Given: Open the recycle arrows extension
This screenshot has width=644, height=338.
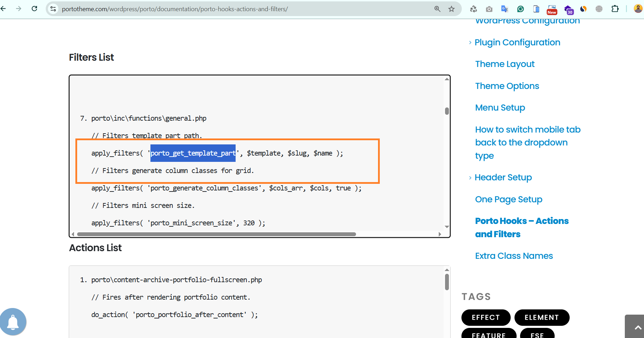Looking at the screenshot, I should [473, 9].
